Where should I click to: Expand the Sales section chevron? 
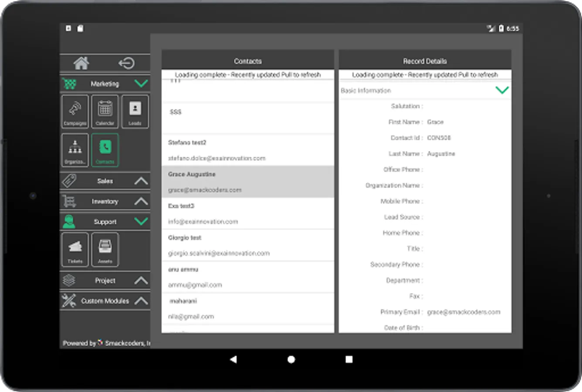[x=141, y=181]
